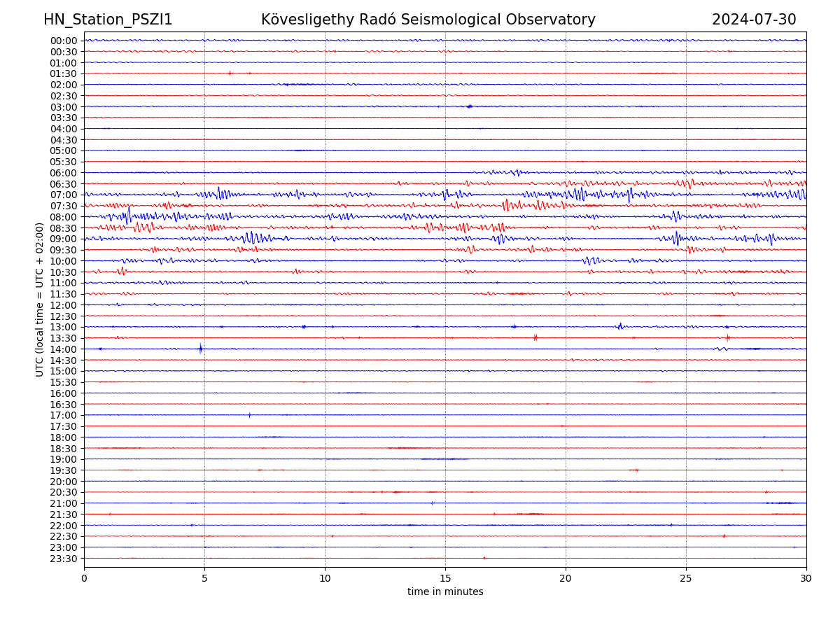
Task: Click the x-axis tick label 0
Action: click(x=84, y=579)
